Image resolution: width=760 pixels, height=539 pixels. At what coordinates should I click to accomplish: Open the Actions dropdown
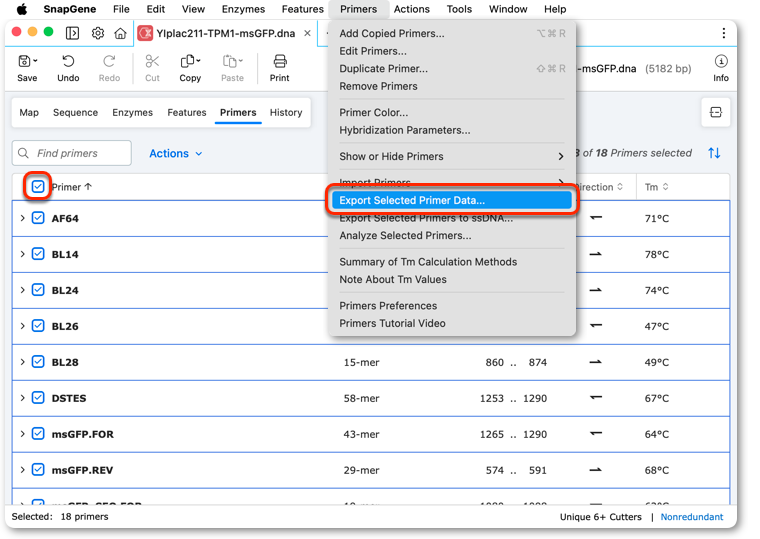click(175, 153)
